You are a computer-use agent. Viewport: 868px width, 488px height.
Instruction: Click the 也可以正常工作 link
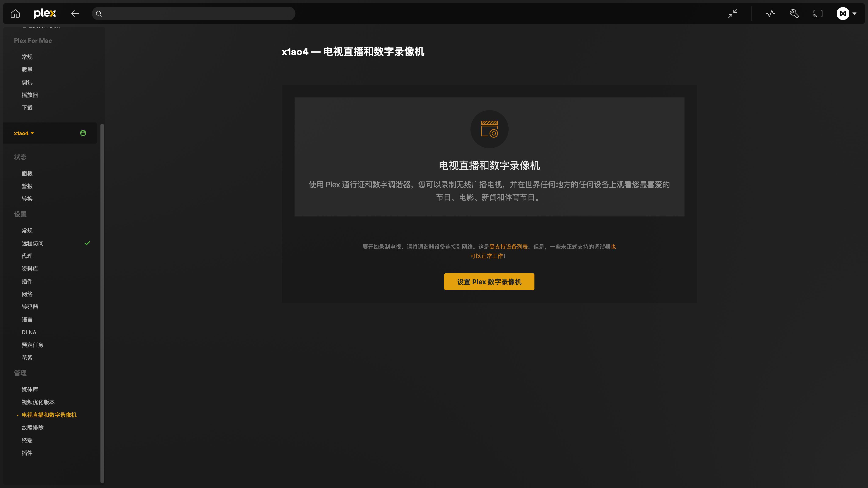click(488, 256)
